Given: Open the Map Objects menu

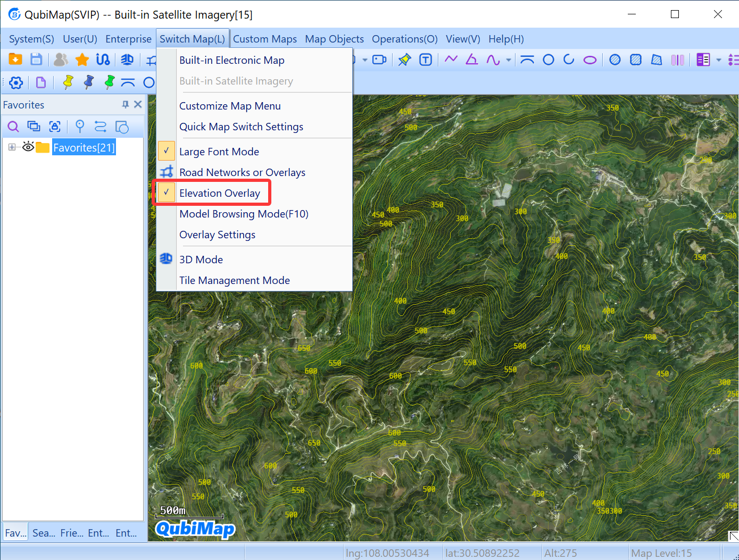Looking at the screenshot, I should click(x=334, y=39).
